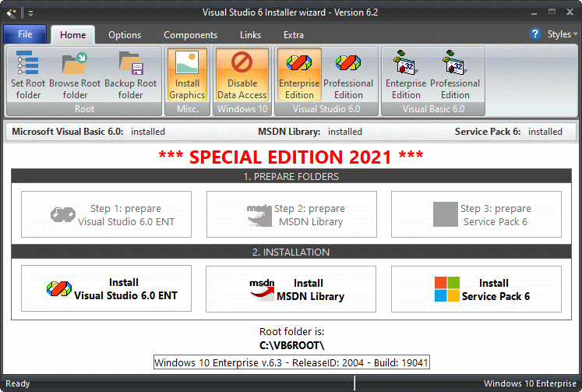The image size is (582, 392).
Task: Click the 2. INSTALLATION section header
Action: [x=291, y=252]
